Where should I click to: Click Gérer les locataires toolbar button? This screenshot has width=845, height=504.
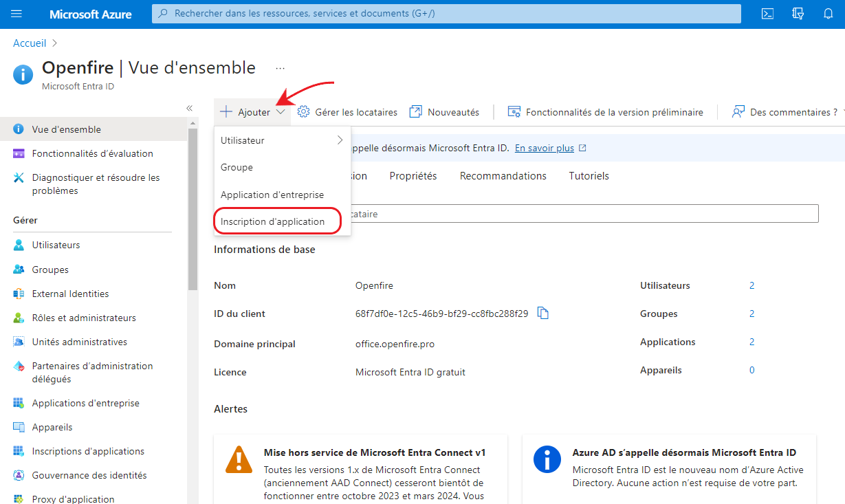347,112
